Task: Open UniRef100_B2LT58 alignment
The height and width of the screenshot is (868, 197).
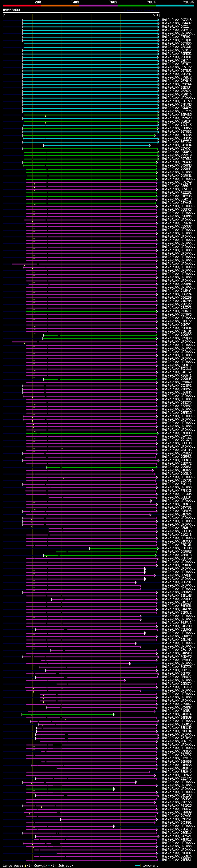Action: [177, 101]
